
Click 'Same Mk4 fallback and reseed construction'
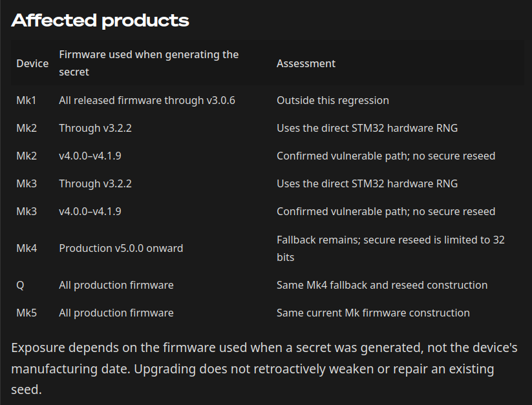click(x=382, y=285)
